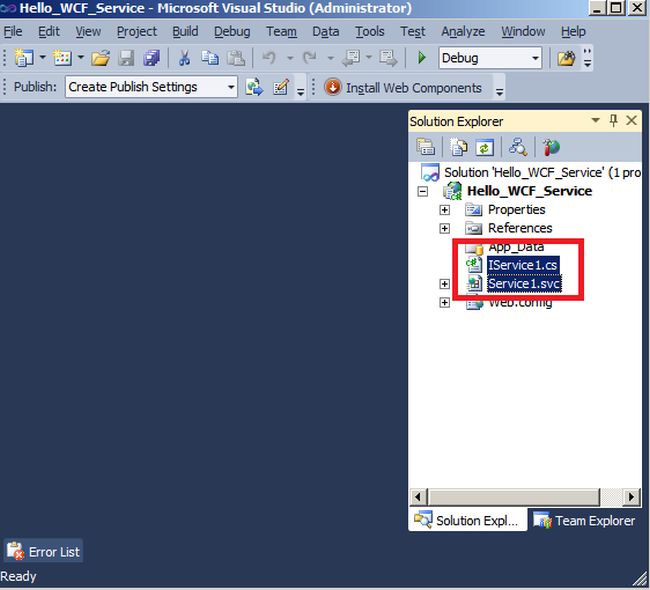Screen dimensions: 650x590
Task: Switch to the Solution Explorer tab
Action: 468,520
